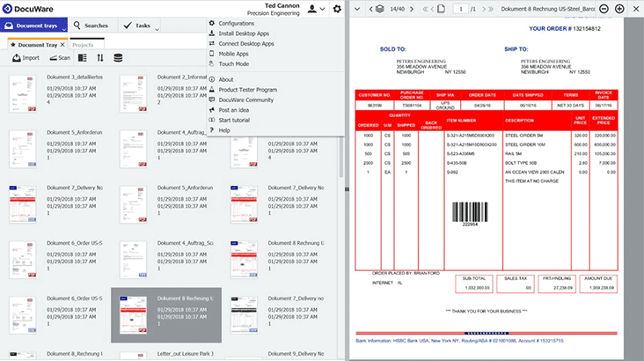
Task: Open the settings gear menu
Action: pyautogui.click(x=337, y=9)
